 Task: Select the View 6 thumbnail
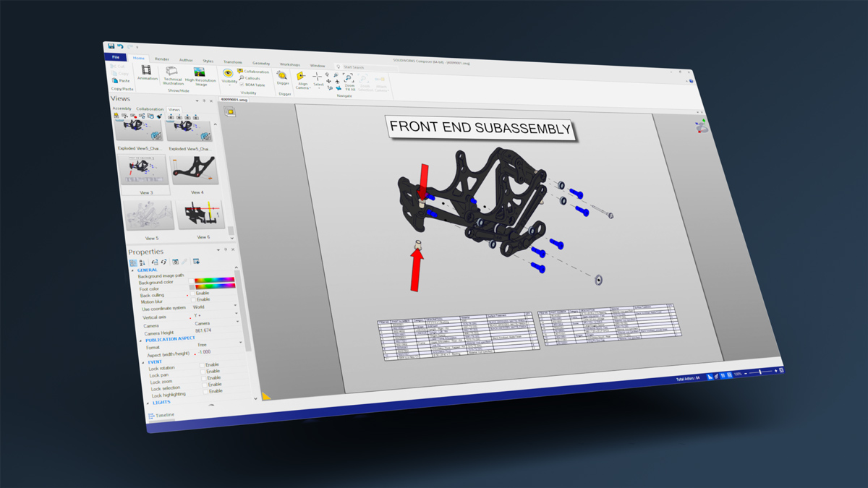pyautogui.click(x=202, y=216)
